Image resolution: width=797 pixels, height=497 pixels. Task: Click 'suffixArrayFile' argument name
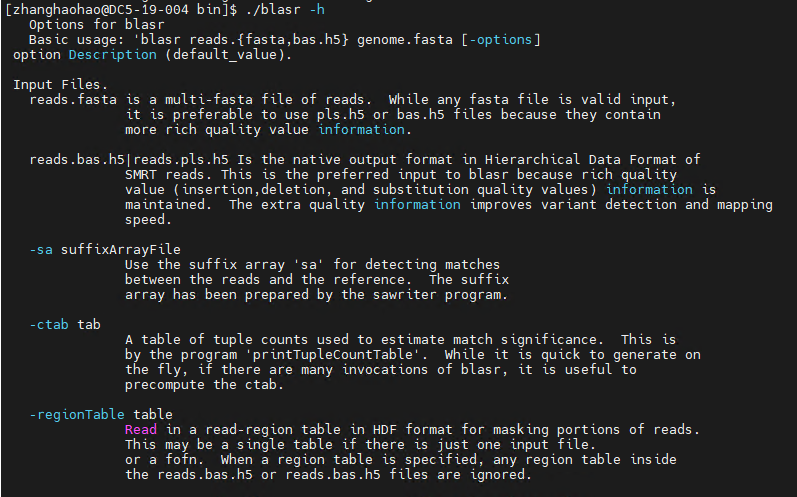click(121, 250)
